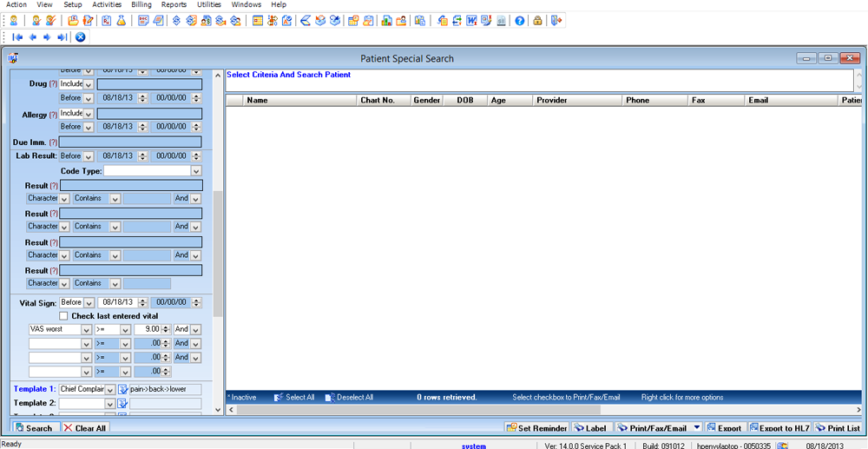868x449 pixels.
Task: Open the Template 2 dropdown
Action: (x=110, y=404)
